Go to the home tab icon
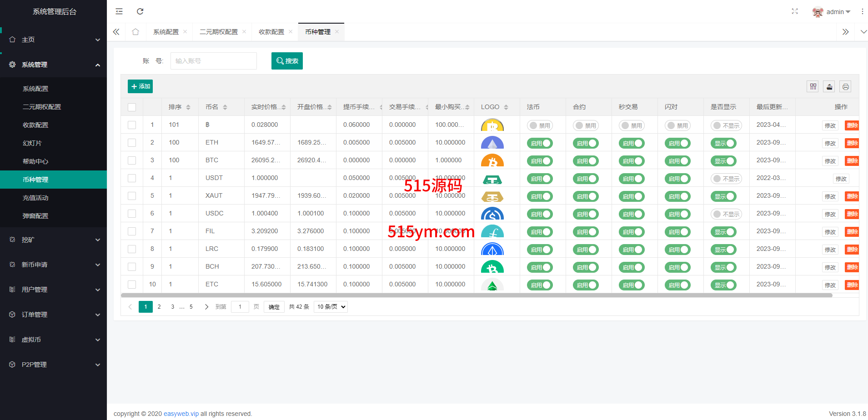 click(x=135, y=32)
